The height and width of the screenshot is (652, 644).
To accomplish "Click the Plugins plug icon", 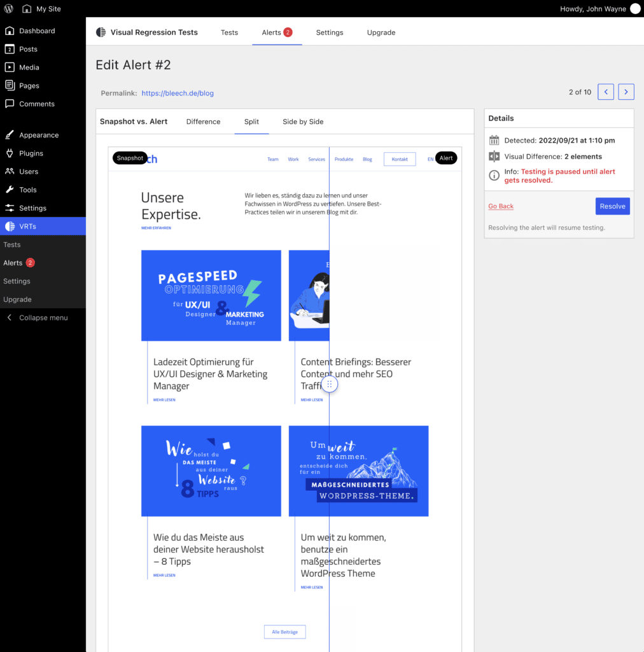I will [x=10, y=153].
